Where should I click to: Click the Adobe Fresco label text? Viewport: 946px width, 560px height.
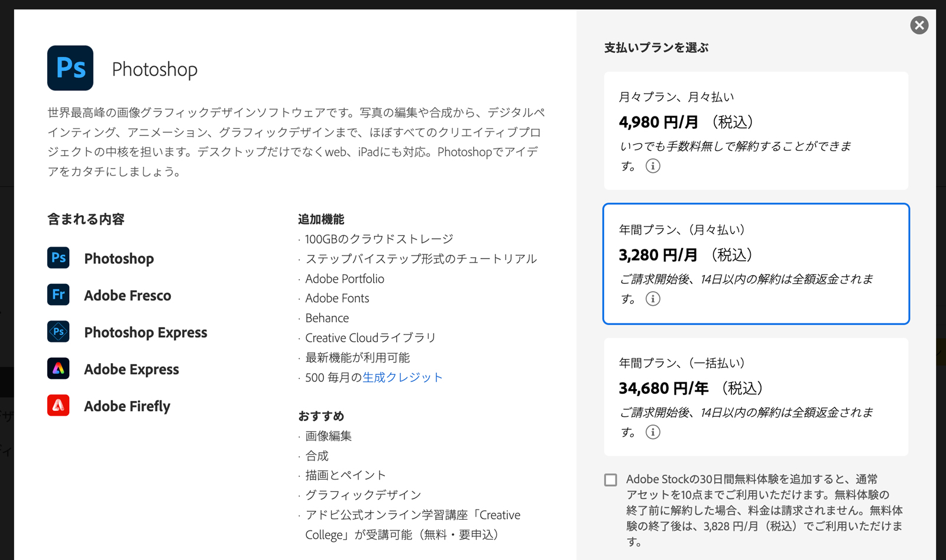pos(128,295)
